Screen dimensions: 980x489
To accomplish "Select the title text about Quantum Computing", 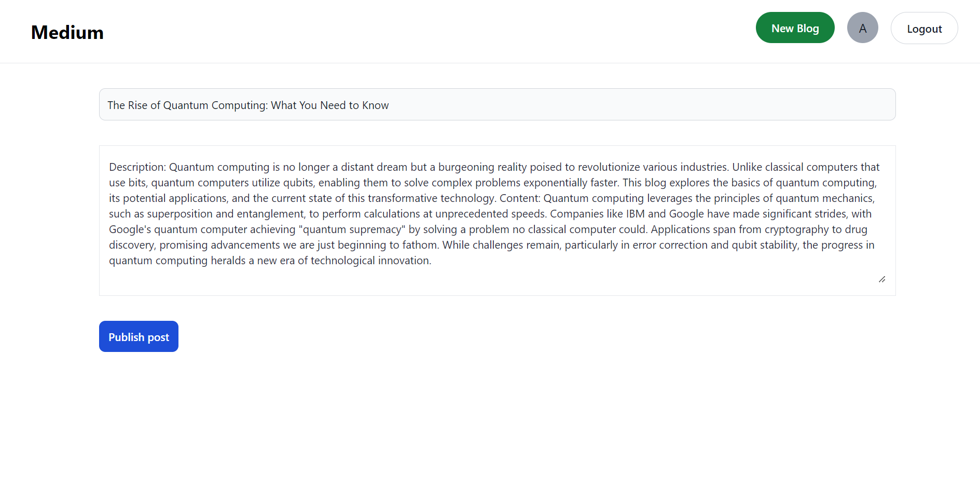I will coord(247,104).
